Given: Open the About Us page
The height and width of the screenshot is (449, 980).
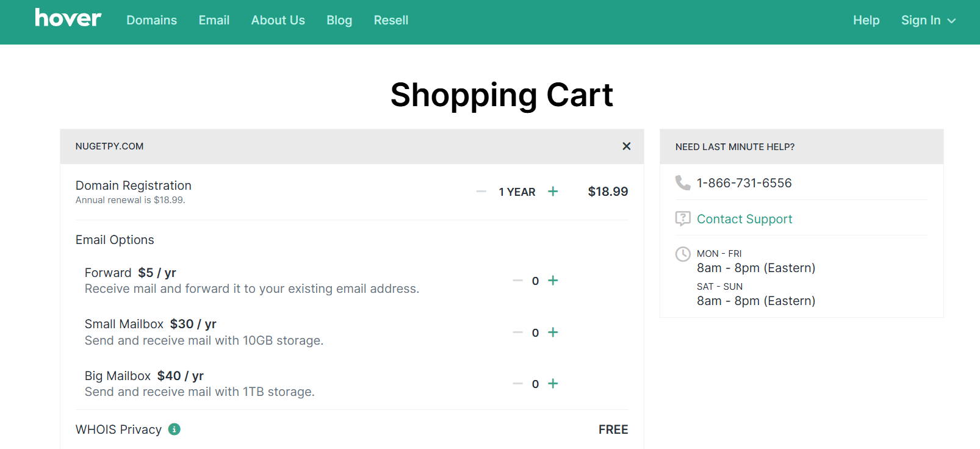Looking at the screenshot, I should coord(278,20).
